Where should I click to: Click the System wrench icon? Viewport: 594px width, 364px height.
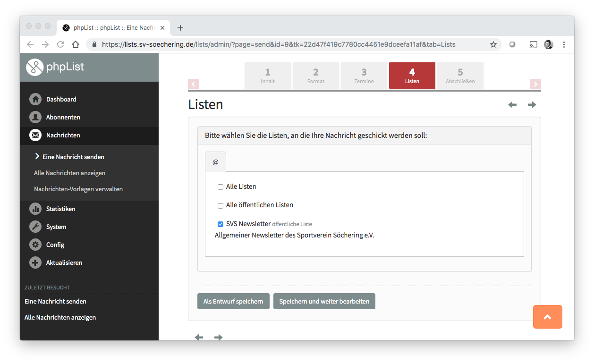[x=35, y=227]
